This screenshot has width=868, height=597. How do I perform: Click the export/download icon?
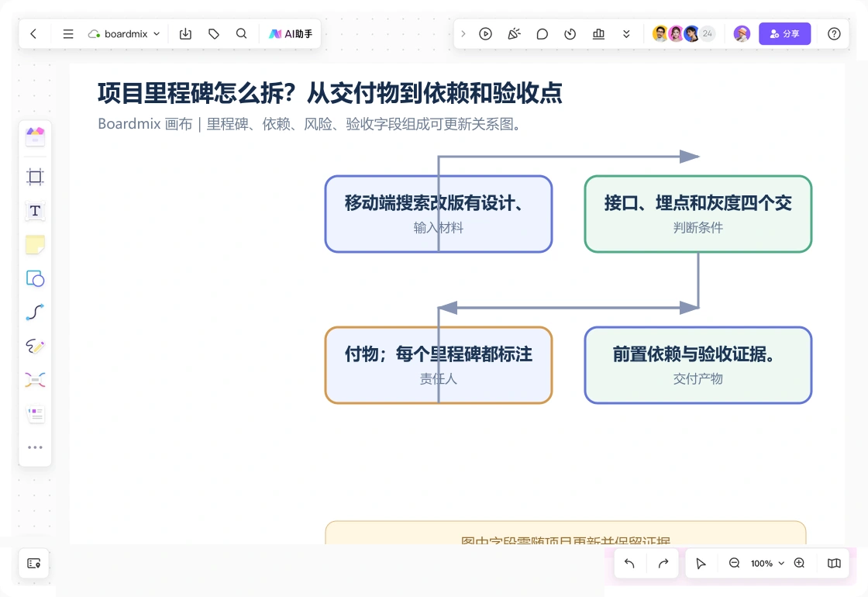185,34
